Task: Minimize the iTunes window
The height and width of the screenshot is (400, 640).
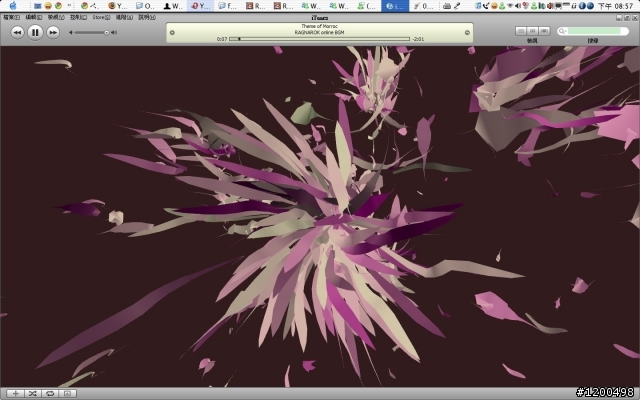Action: pos(619,18)
